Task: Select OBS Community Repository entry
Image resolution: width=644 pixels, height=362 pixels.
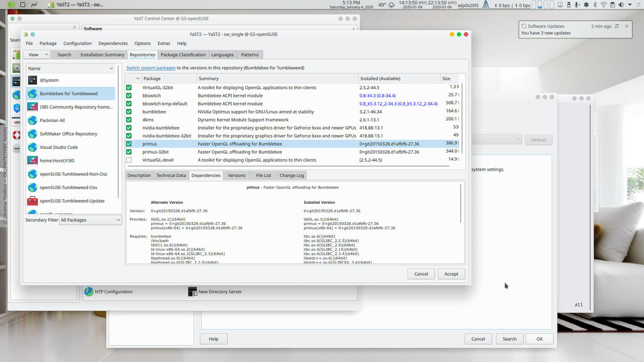Action: 71,107
